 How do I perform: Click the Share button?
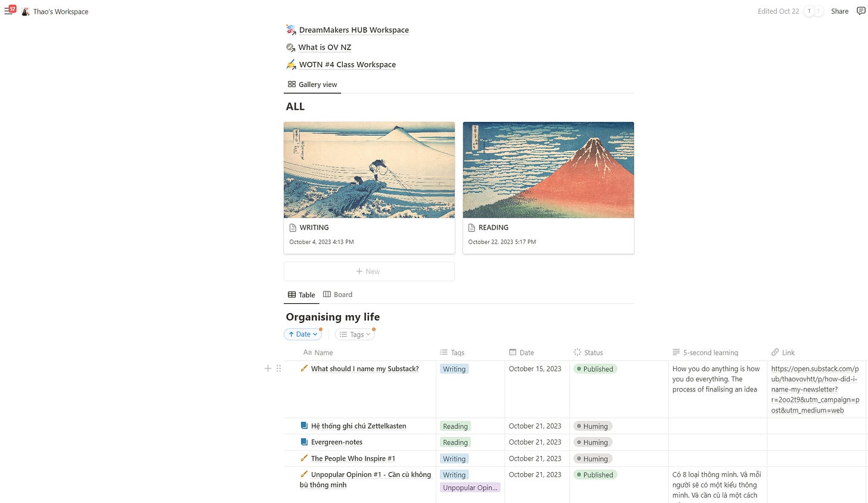(839, 11)
